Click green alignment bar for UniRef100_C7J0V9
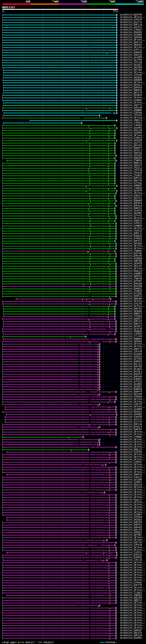This screenshot has height=644, width=146. tap(45, 337)
